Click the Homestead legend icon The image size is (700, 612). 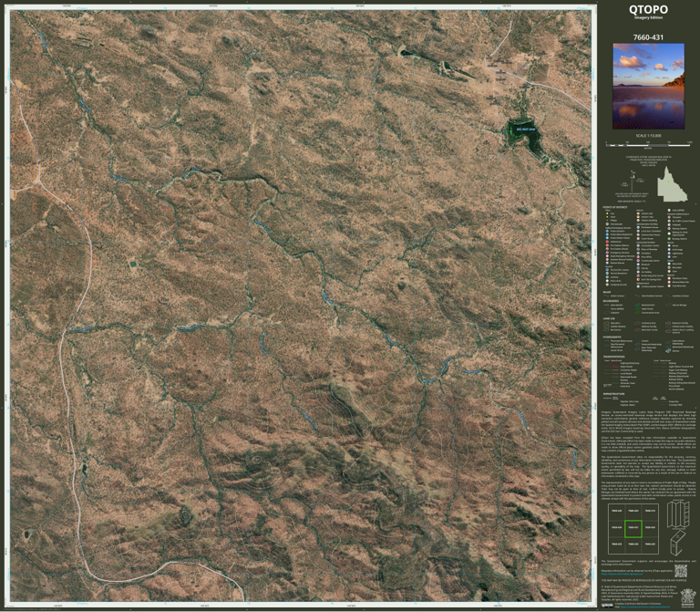click(x=607, y=223)
